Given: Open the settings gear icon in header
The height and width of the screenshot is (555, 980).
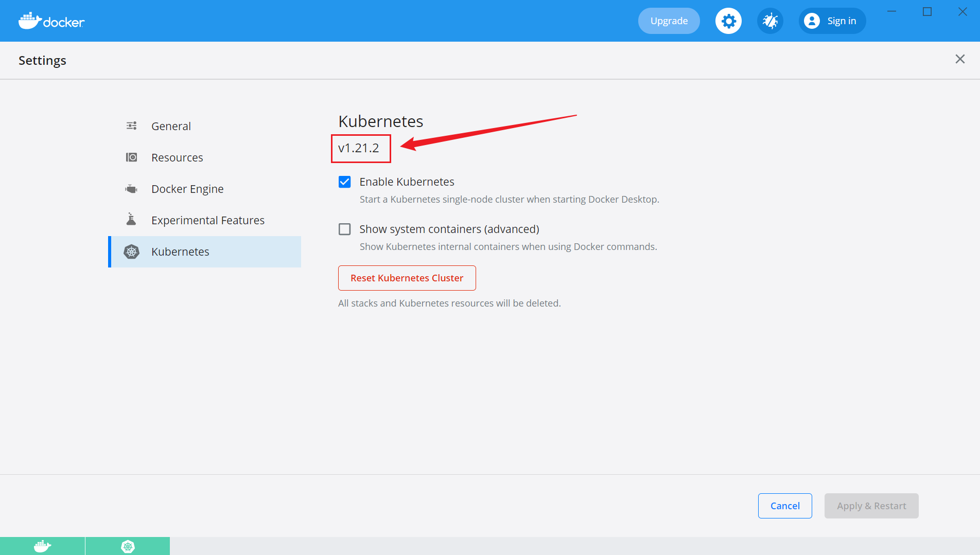Looking at the screenshot, I should click(728, 21).
